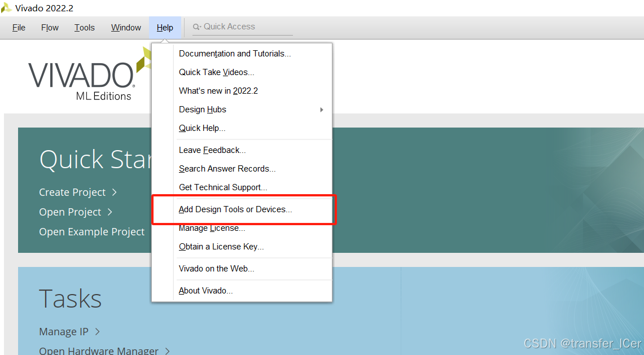The height and width of the screenshot is (355, 644).
Task: Click the chevron beside Open Hardware Manager
Action: click(167, 351)
